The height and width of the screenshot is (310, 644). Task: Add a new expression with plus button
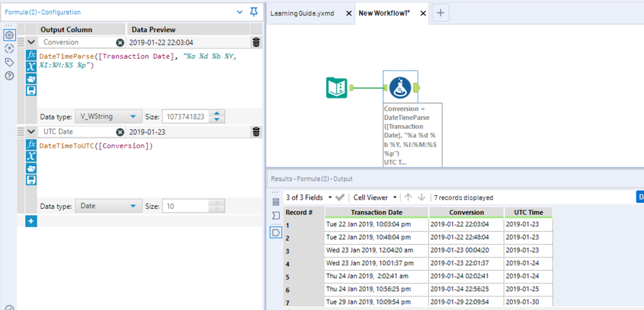[31, 221]
